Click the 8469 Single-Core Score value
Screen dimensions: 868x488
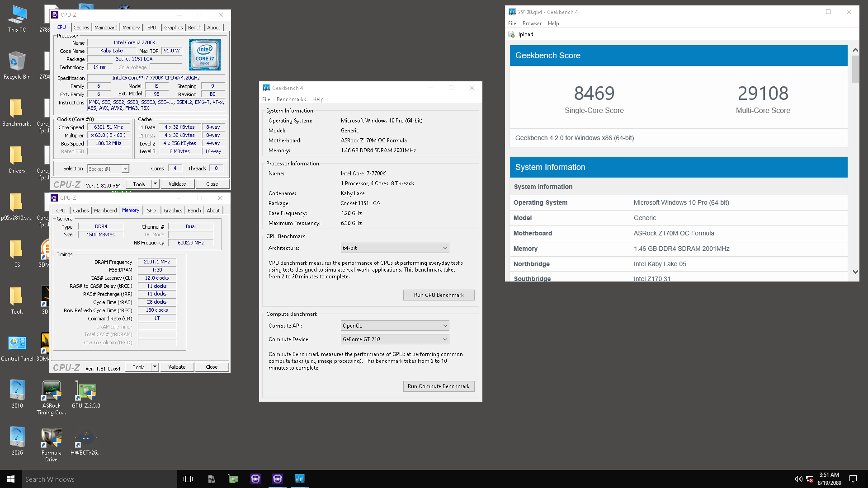tap(594, 94)
